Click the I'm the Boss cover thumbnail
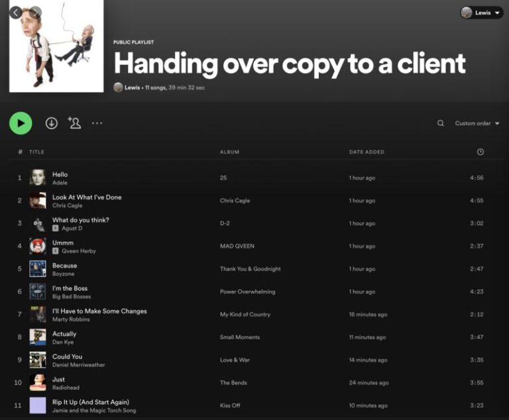Viewport: 509px width, 420px height. (x=38, y=291)
